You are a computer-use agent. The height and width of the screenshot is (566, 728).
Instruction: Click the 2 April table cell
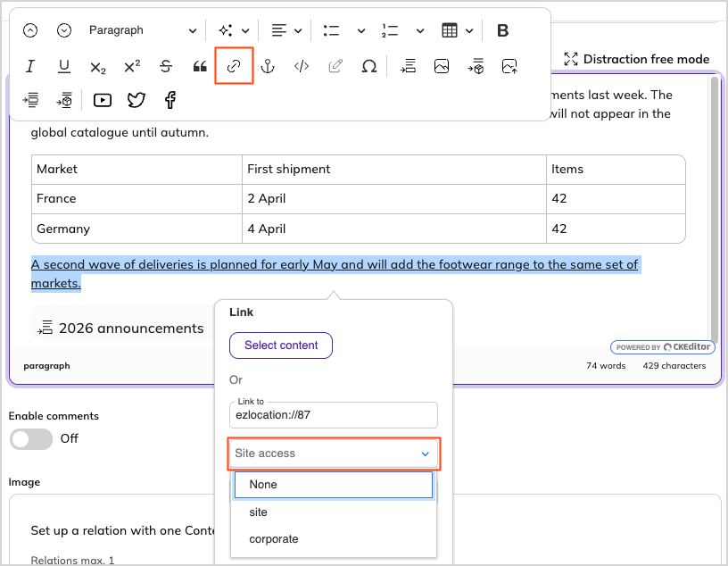click(x=394, y=199)
